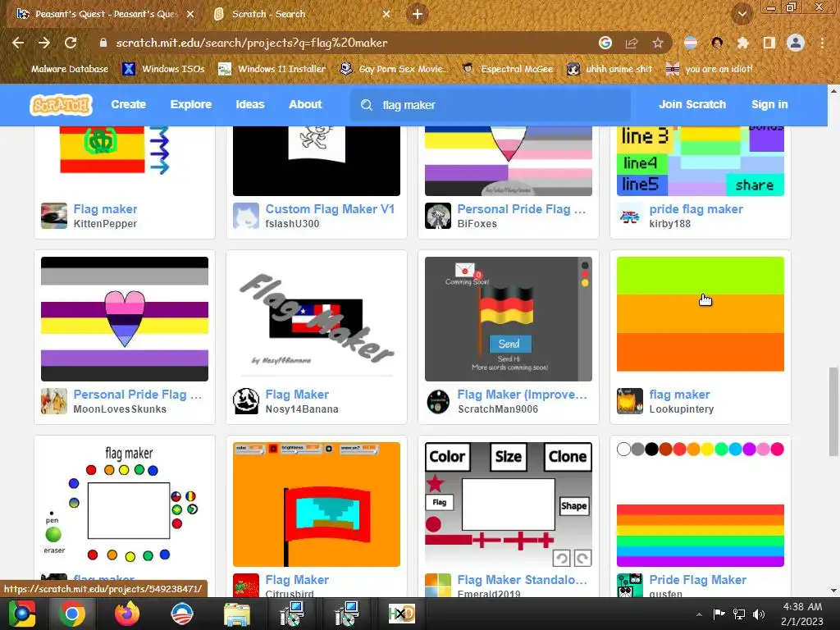Screen dimensions: 840x630
Task: Open the Flag Maker (Improve... project link
Action: coord(523,395)
